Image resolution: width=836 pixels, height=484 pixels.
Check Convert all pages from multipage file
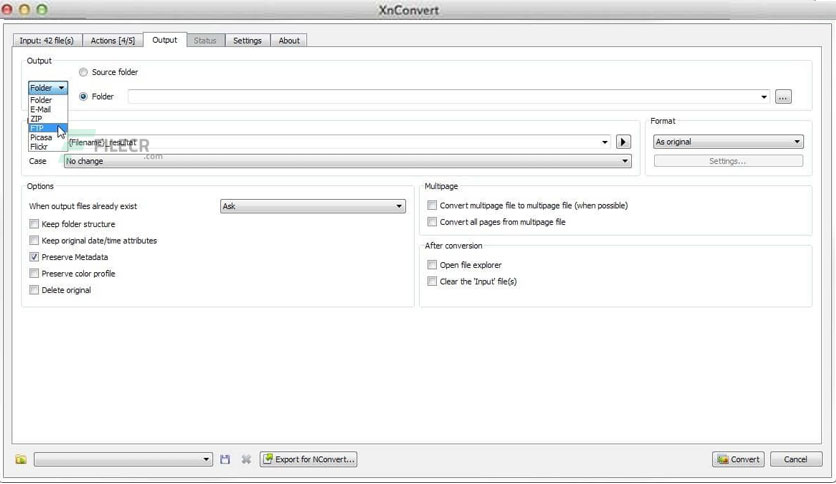[432, 222]
